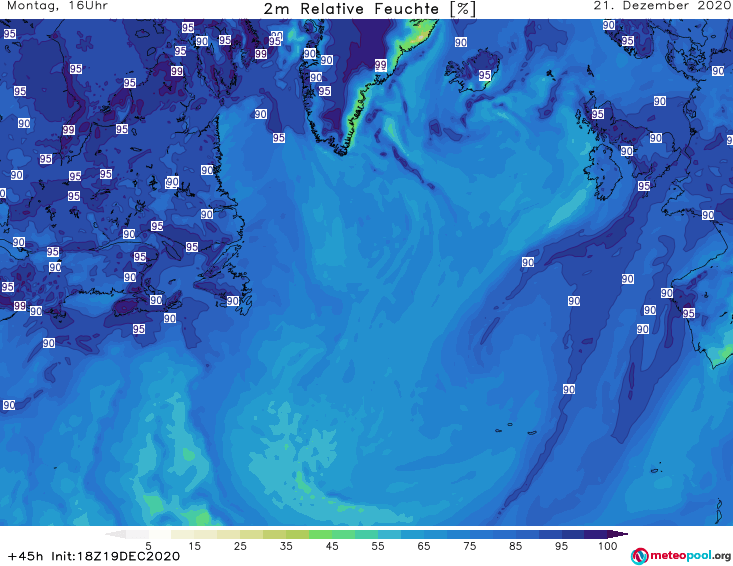Click the legend tick label "25"

(240, 545)
